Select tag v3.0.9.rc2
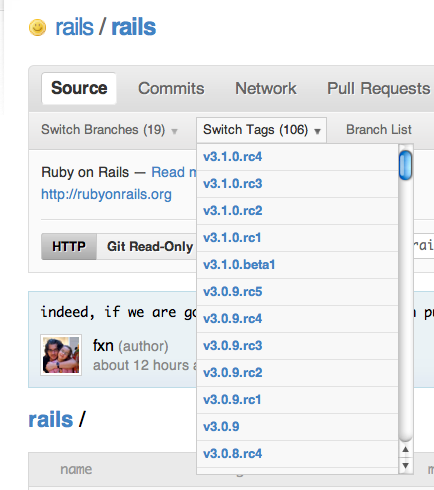This screenshot has width=434, height=490. point(297,373)
